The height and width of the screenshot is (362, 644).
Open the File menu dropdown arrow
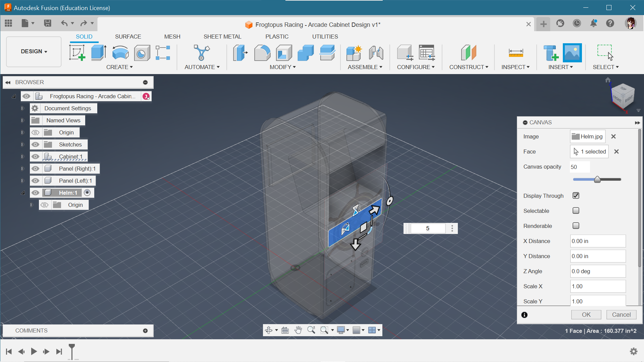pos(33,23)
